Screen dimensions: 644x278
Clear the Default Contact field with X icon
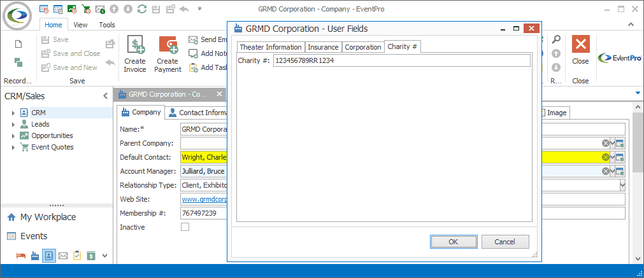[605, 157]
